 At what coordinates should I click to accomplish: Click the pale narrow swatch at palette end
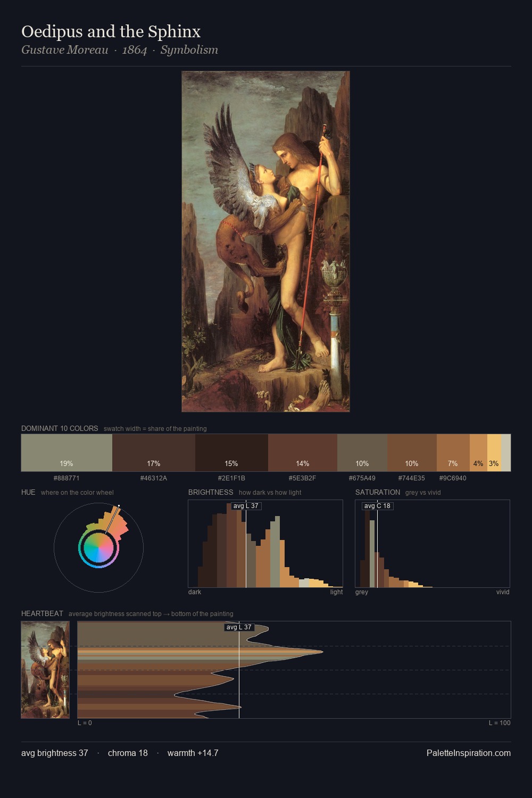506,453
